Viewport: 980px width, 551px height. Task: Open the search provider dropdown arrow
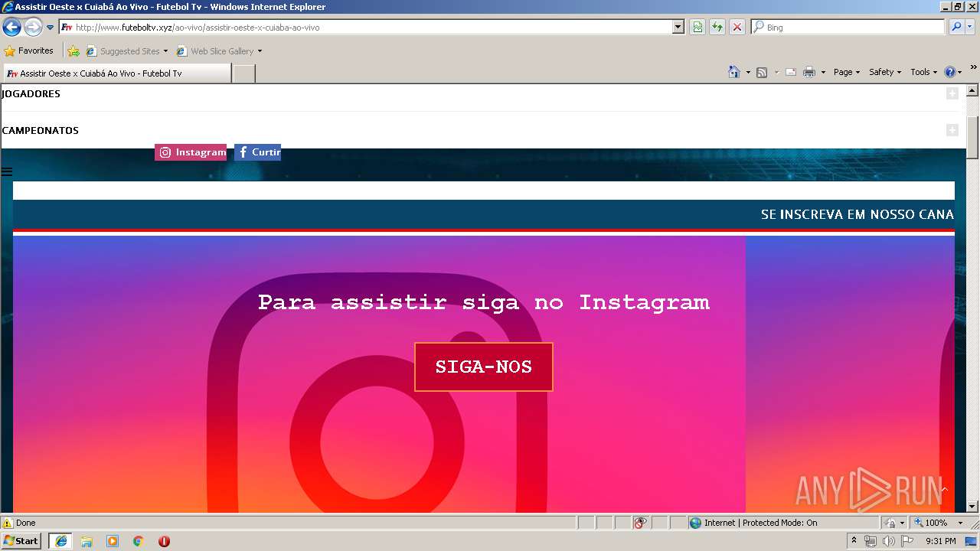pyautogui.click(x=970, y=28)
